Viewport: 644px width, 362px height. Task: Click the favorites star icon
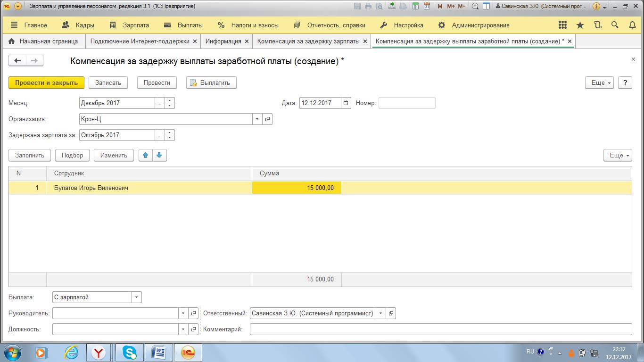[580, 25]
